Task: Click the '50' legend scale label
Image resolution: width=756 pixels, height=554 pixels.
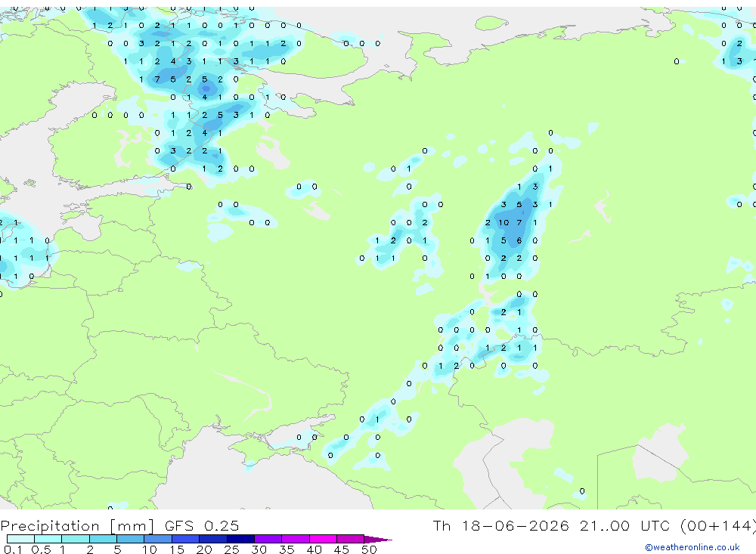Action: click(369, 549)
